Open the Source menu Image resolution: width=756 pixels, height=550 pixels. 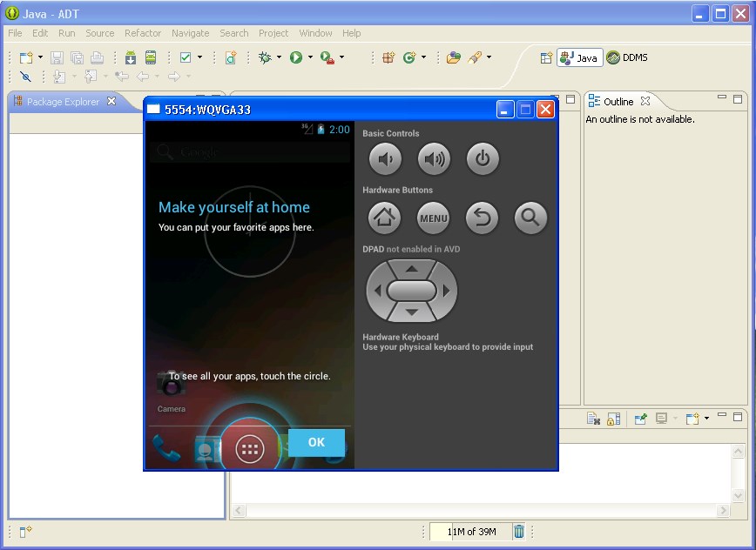click(x=100, y=33)
